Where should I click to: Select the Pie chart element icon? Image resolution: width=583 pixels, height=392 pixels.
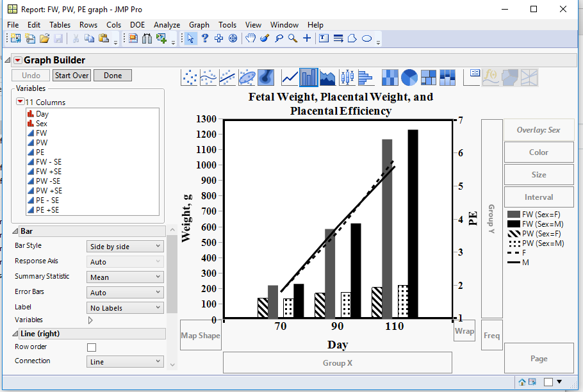[x=408, y=77]
